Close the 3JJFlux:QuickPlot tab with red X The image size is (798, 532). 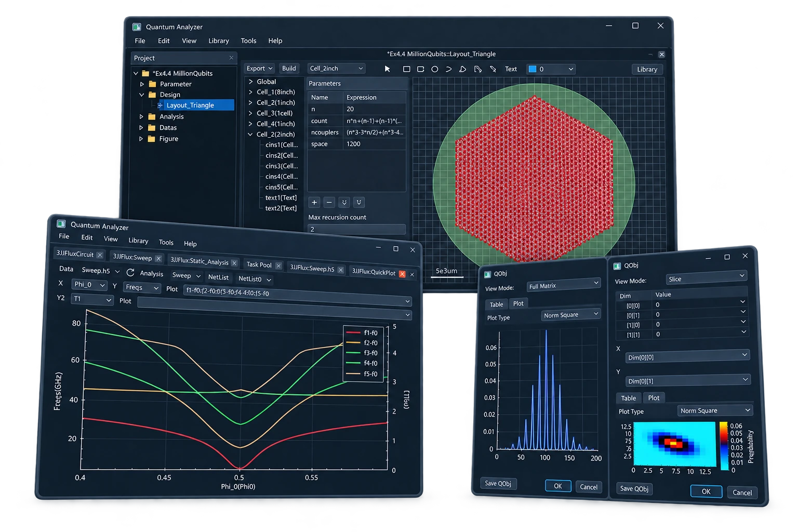coord(402,274)
